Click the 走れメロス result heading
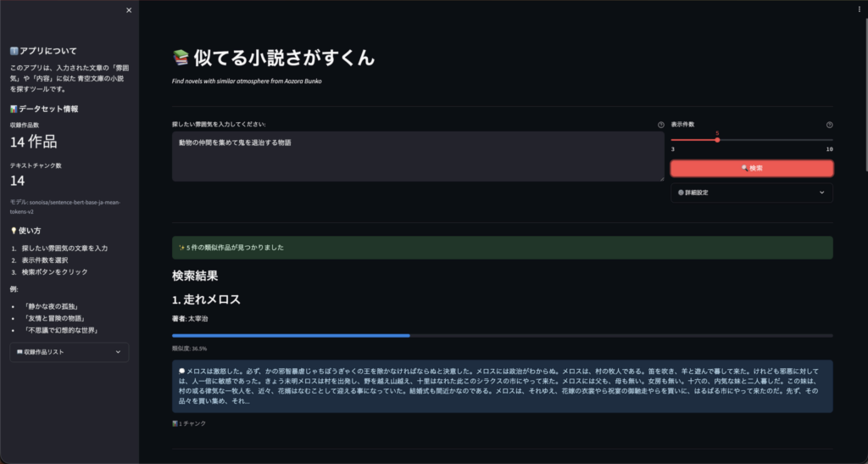 point(206,299)
